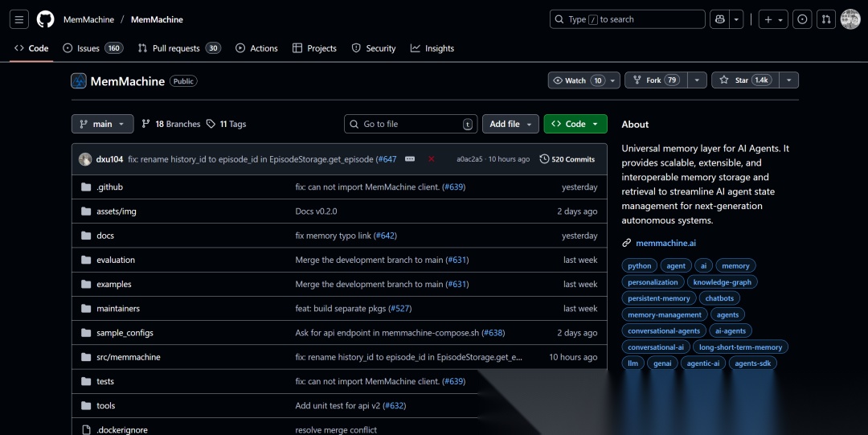Image resolution: width=868 pixels, height=435 pixels.
Task: Open pull requests icon in header
Action: point(826,19)
